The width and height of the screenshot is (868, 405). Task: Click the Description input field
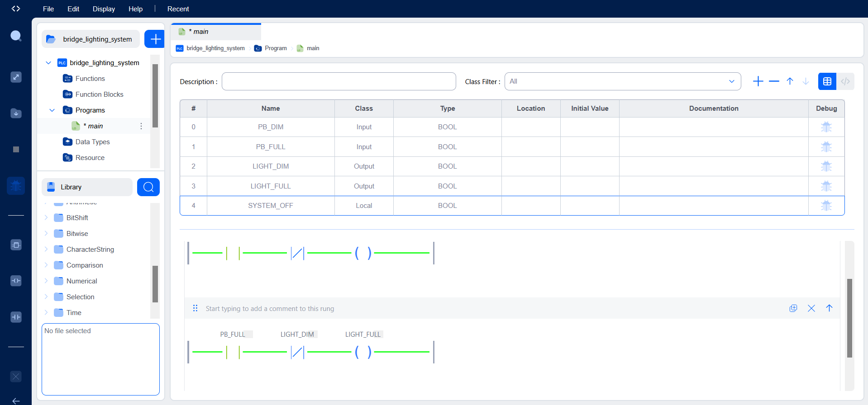pyautogui.click(x=339, y=81)
